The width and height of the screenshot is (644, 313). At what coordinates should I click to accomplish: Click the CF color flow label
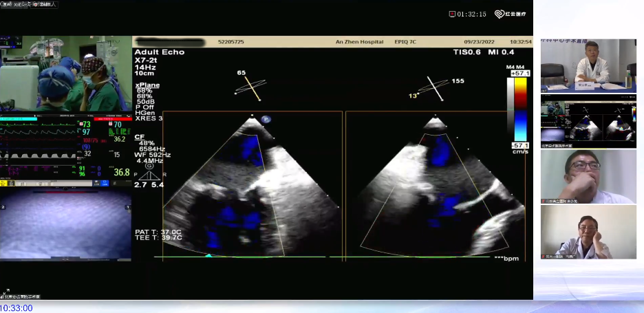click(140, 137)
